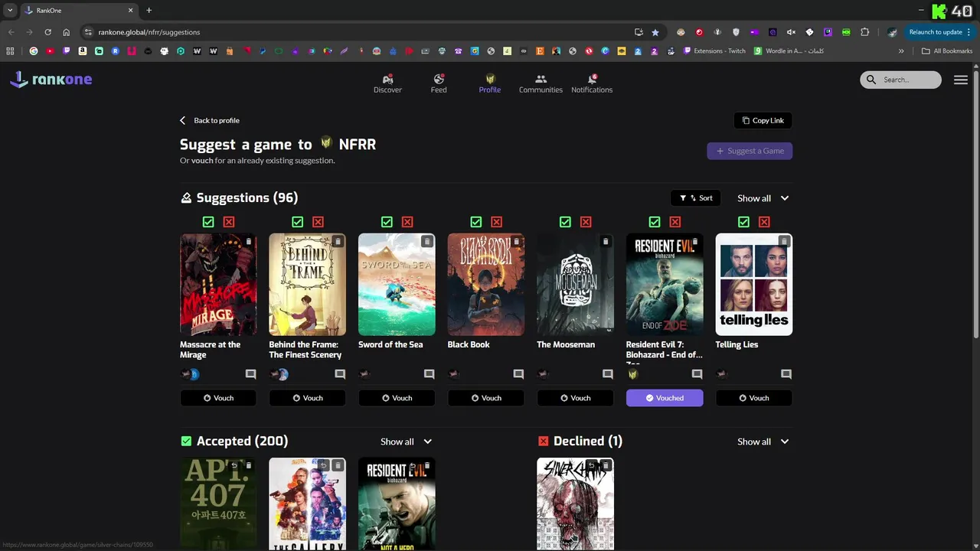This screenshot has height=551, width=980.
Task: Open the browser tab search dropdown
Action: point(10,11)
